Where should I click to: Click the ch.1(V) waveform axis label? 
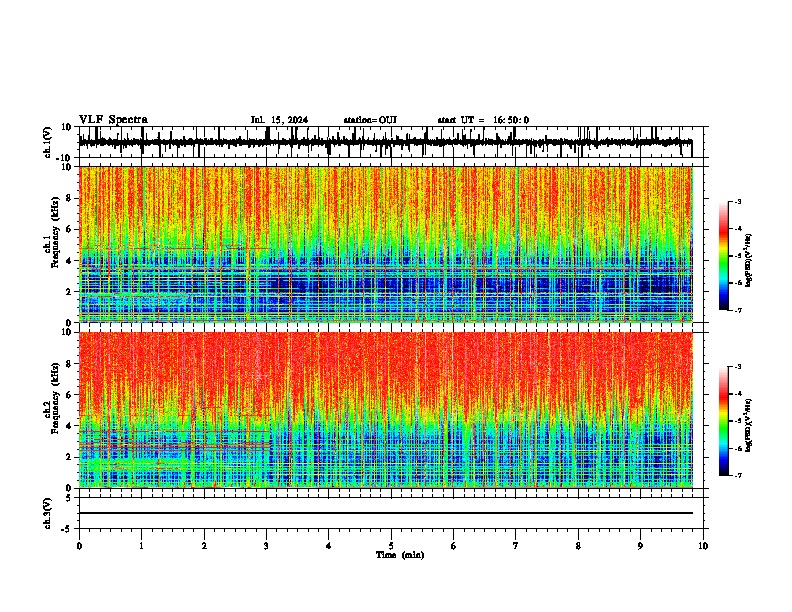pyautogui.click(x=47, y=142)
